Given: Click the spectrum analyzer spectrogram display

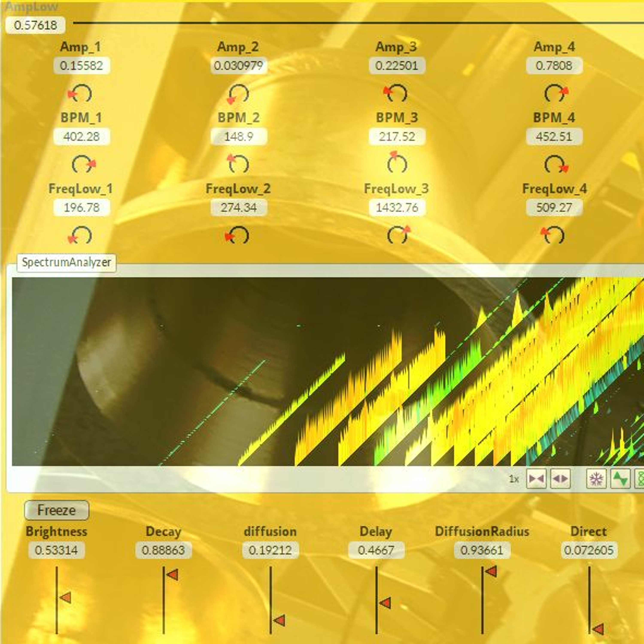Looking at the screenshot, I should point(328,371).
